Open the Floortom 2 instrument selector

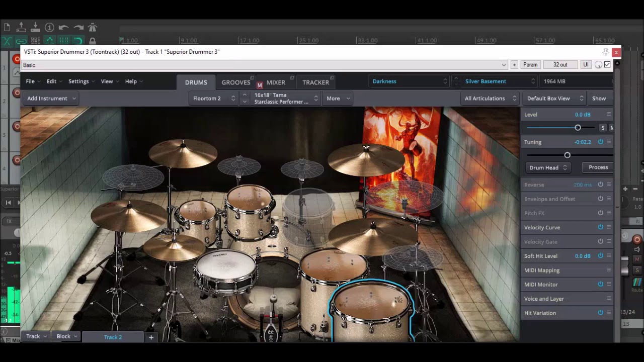coord(213,99)
